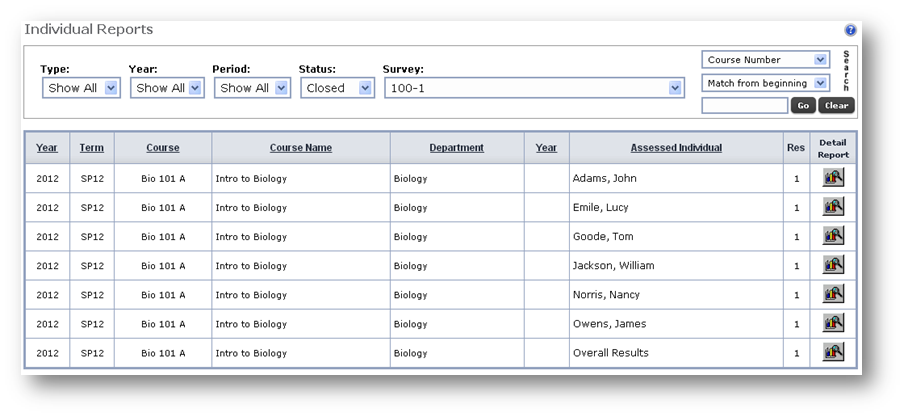
Task: Expand the Survey dropdown showing 100-1
Action: pos(533,88)
